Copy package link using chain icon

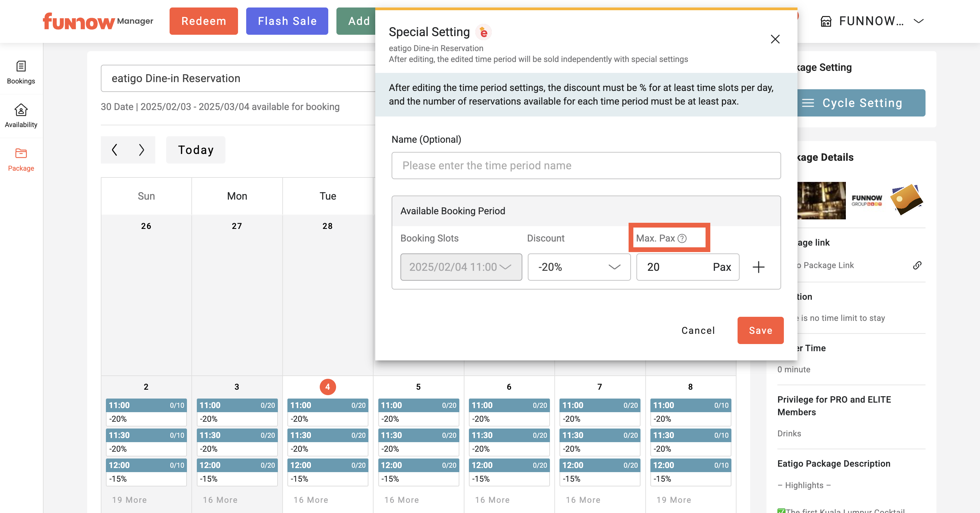coord(917,265)
